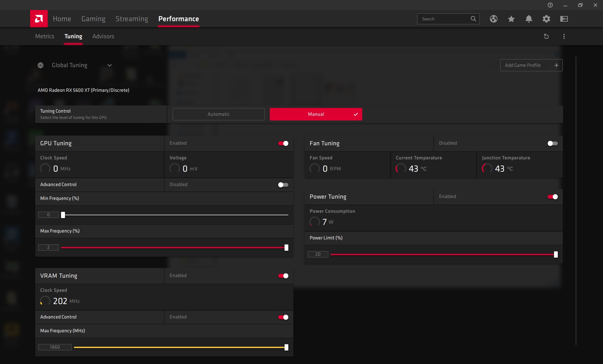Go to the Gaming tab

tap(93, 19)
